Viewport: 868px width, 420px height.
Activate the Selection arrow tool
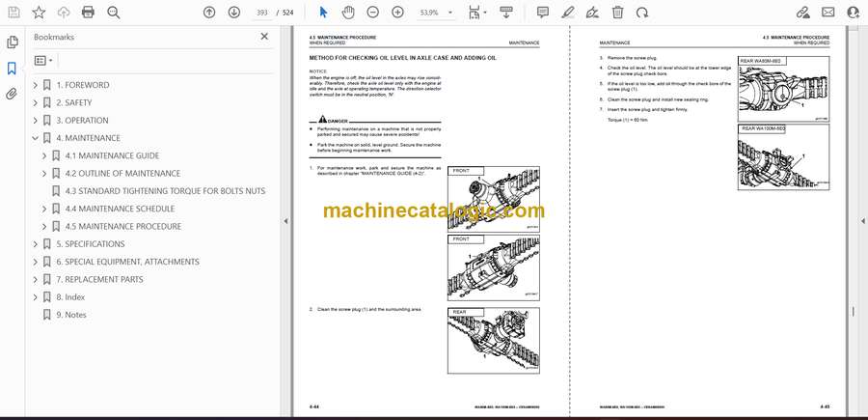tap(324, 13)
